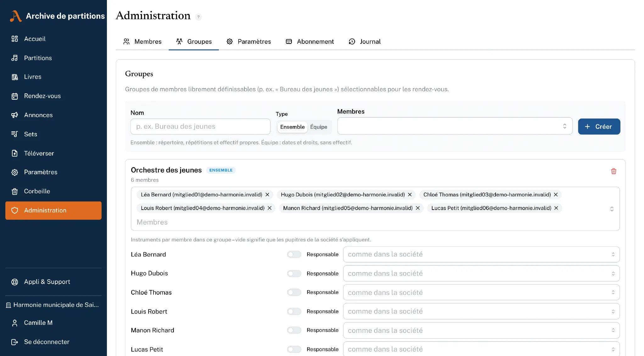Switch to the Membres tab
644x356 pixels.
coord(142,42)
